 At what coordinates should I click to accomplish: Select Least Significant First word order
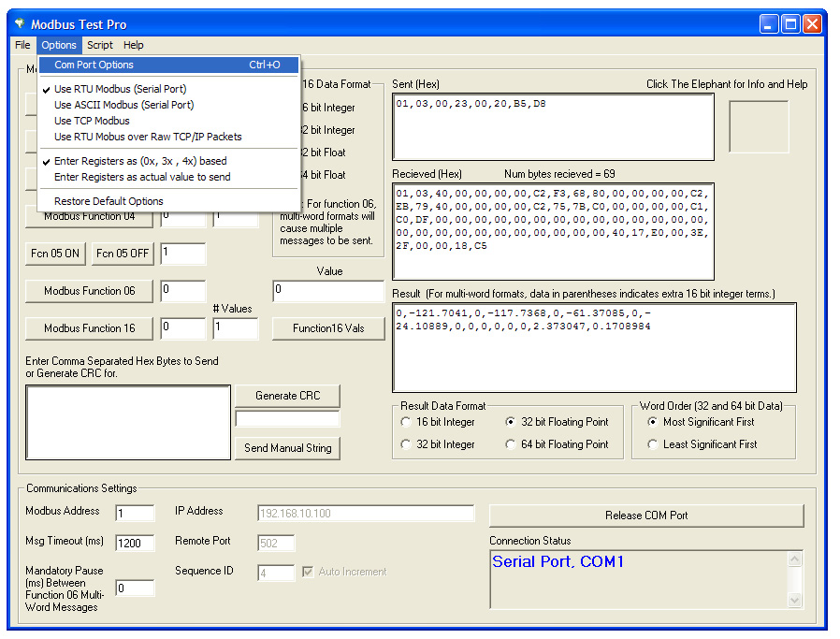(702, 444)
